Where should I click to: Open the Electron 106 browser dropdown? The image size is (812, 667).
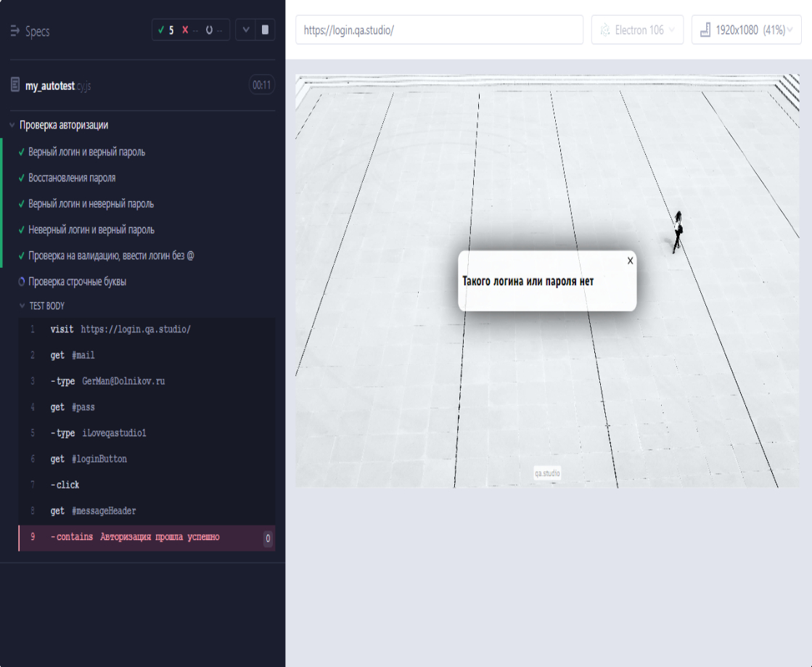click(637, 30)
